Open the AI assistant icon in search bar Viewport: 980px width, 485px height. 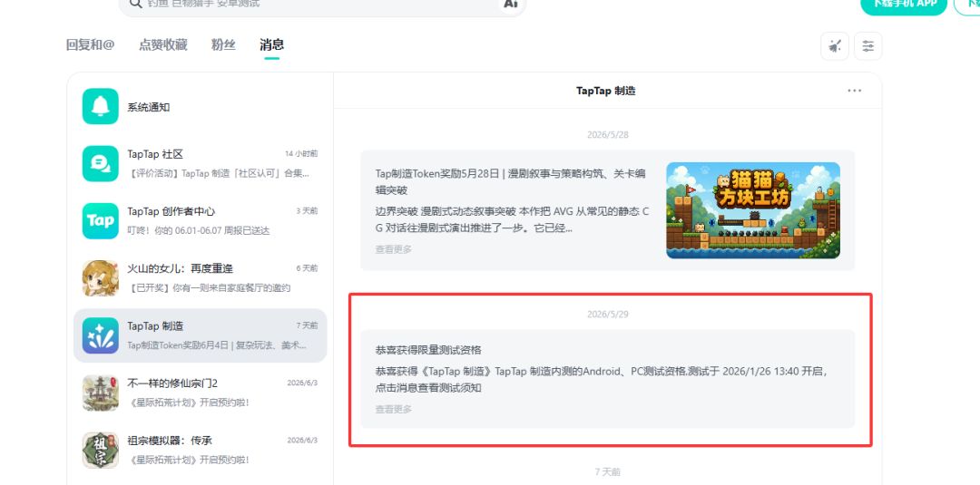[511, 4]
